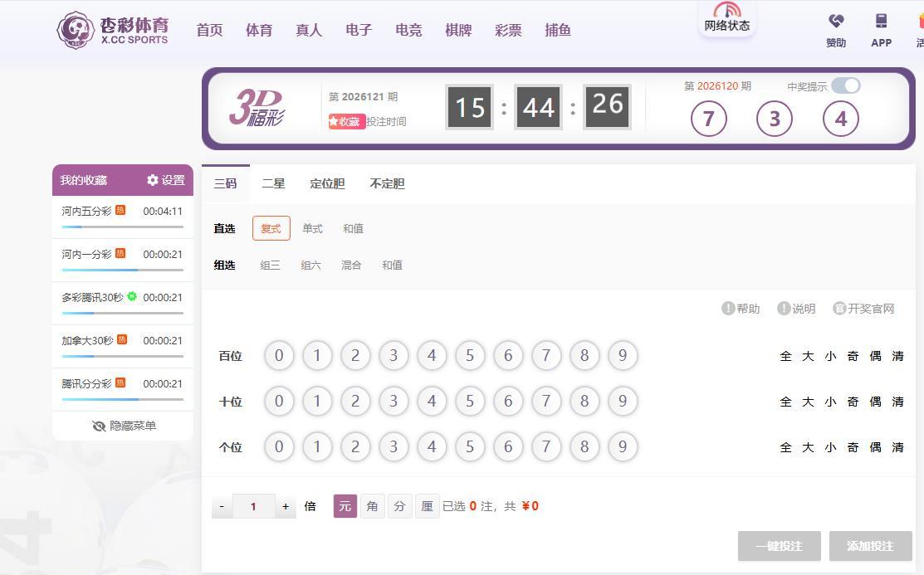Select units-place number 6
This screenshot has width=924, height=575.
508,446
